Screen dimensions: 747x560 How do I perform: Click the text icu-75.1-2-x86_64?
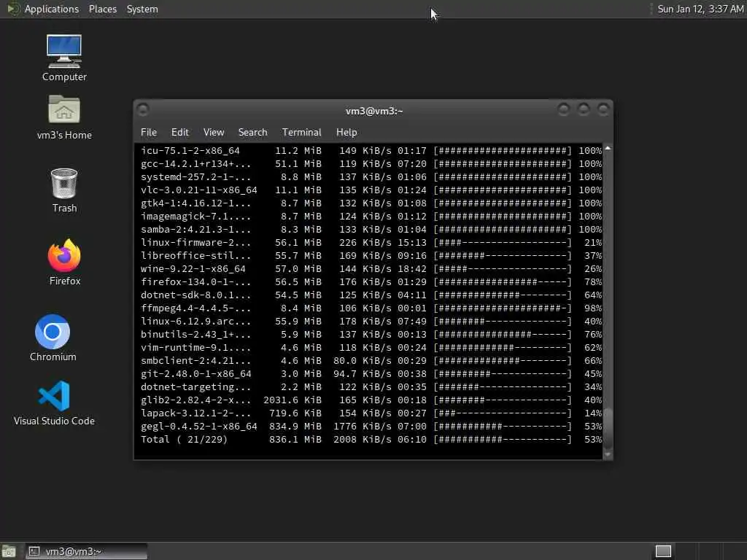(x=190, y=150)
